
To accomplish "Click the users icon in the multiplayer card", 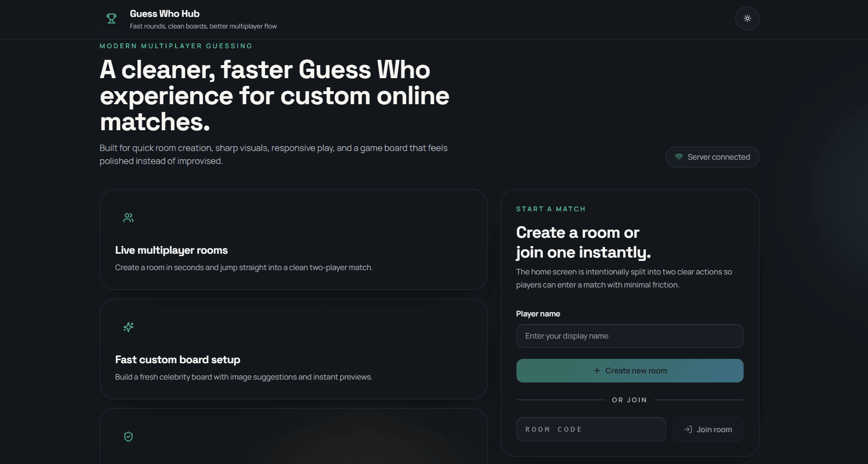I will tap(128, 218).
